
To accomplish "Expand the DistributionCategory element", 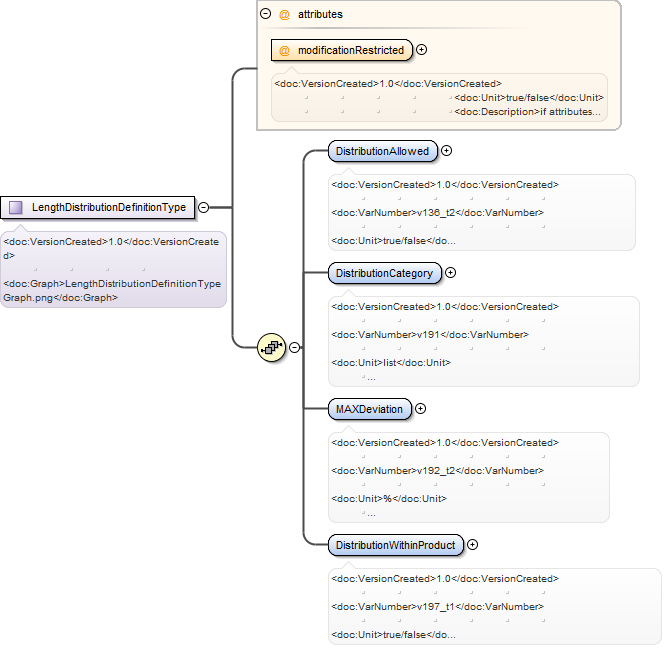I will 451,273.
